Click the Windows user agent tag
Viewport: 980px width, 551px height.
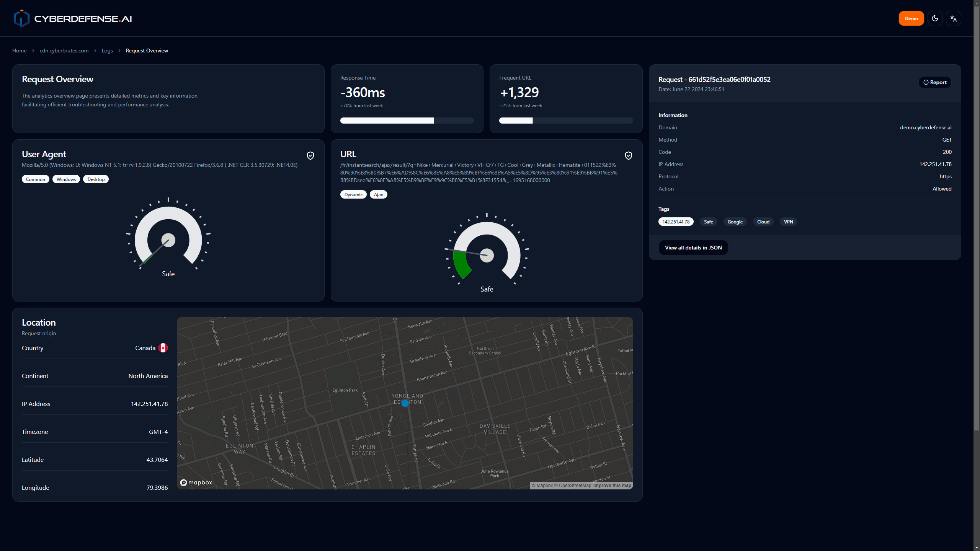point(66,179)
